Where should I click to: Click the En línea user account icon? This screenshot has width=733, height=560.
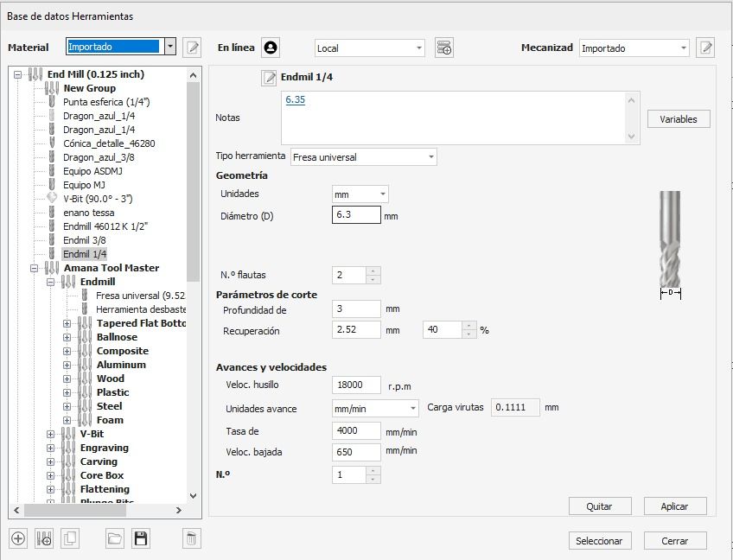[271, 47]
